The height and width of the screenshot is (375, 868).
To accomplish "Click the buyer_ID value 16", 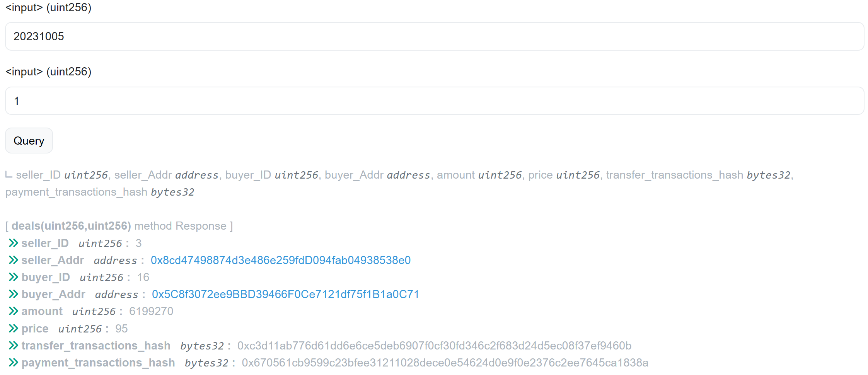I will (x=143, y=277).
